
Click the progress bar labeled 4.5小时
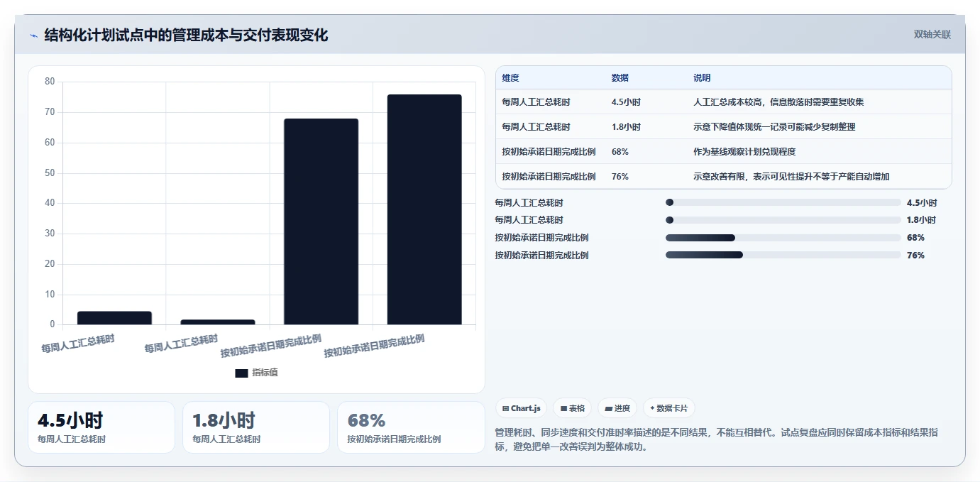point(783,202)
